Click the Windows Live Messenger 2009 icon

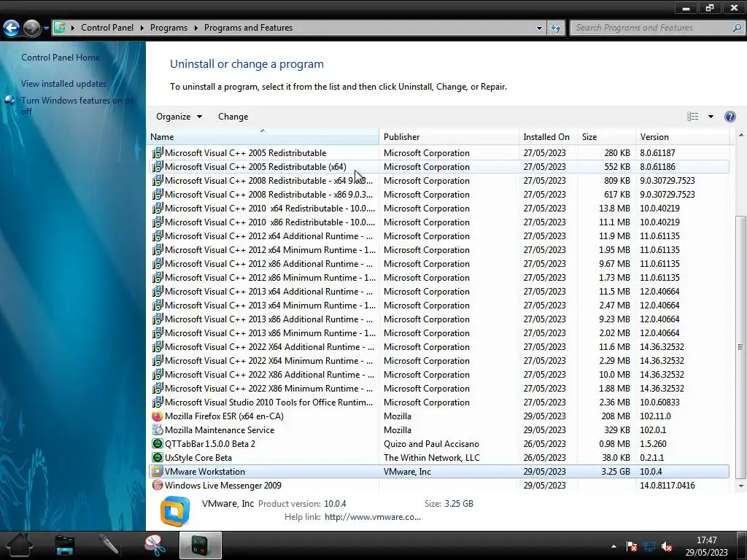coord(158,485)
